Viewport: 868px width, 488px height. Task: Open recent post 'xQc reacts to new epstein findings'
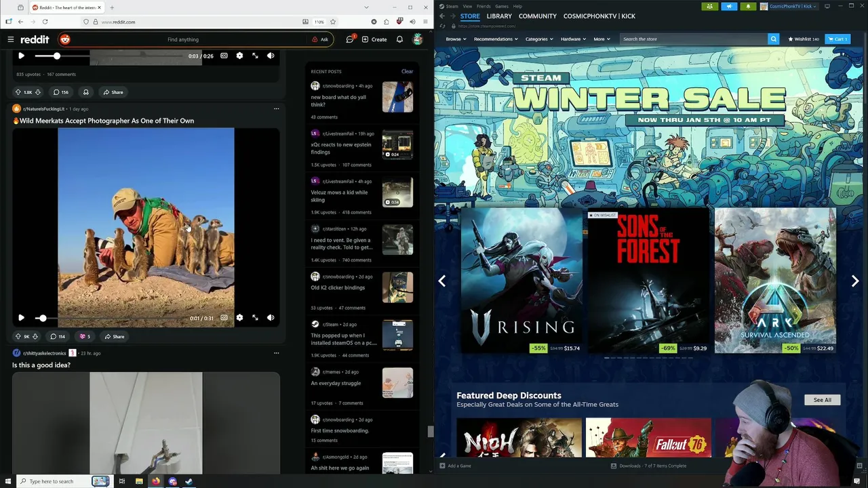pos(341,148)
